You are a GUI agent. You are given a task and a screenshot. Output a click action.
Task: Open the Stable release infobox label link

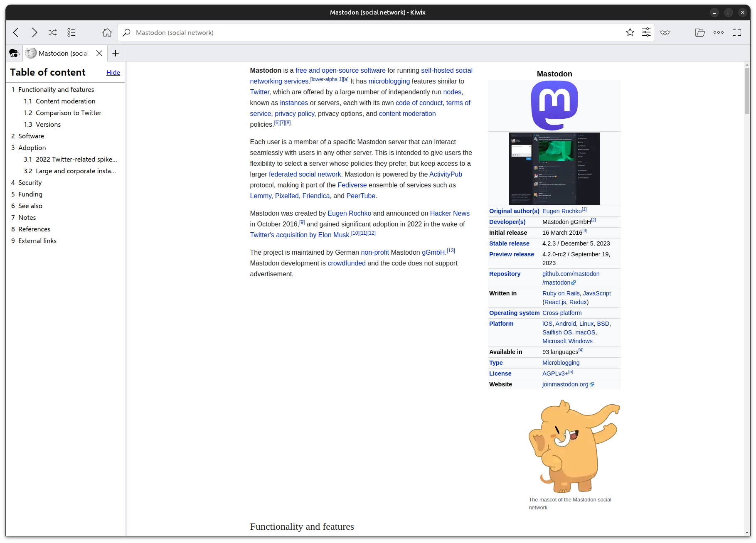pyautogui.click(x=509, y=243)
